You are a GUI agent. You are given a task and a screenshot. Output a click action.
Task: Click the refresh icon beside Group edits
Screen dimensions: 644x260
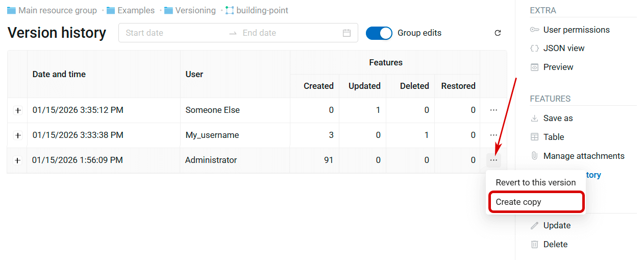click(498, 33)
